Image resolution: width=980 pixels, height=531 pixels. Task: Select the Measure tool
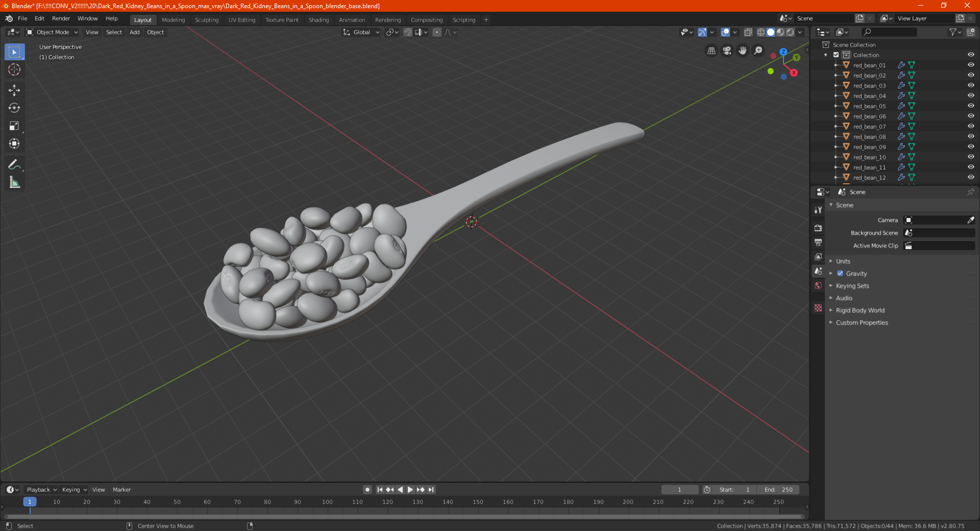(x=14, y=182)
